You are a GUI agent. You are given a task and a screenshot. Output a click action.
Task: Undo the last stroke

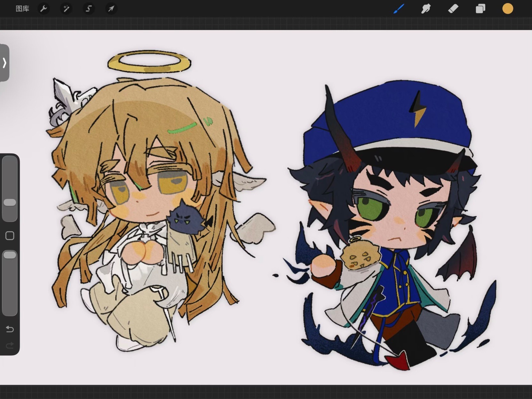(10, 329)
